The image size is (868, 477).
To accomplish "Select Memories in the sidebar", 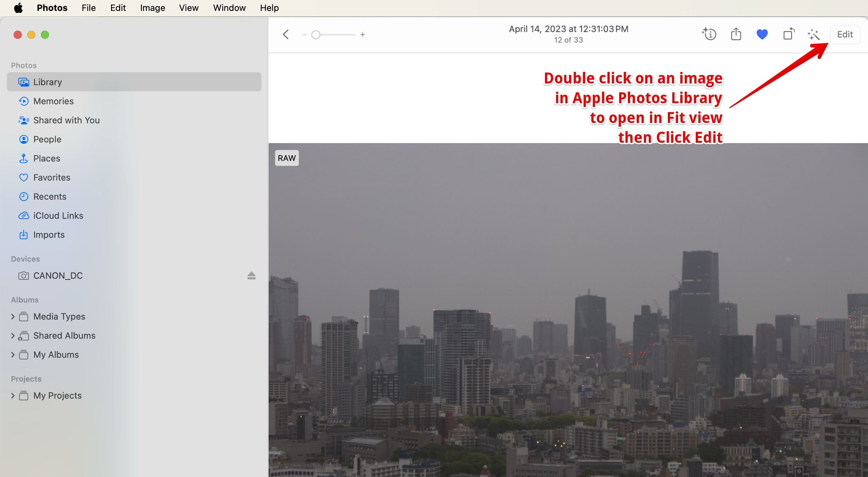I will (53, 101).
